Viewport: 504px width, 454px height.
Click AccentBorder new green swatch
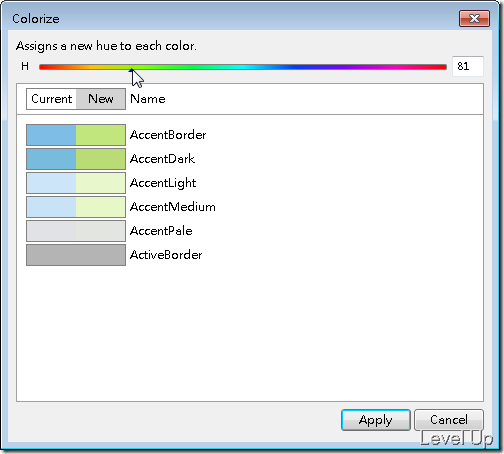tap(101, 135)
